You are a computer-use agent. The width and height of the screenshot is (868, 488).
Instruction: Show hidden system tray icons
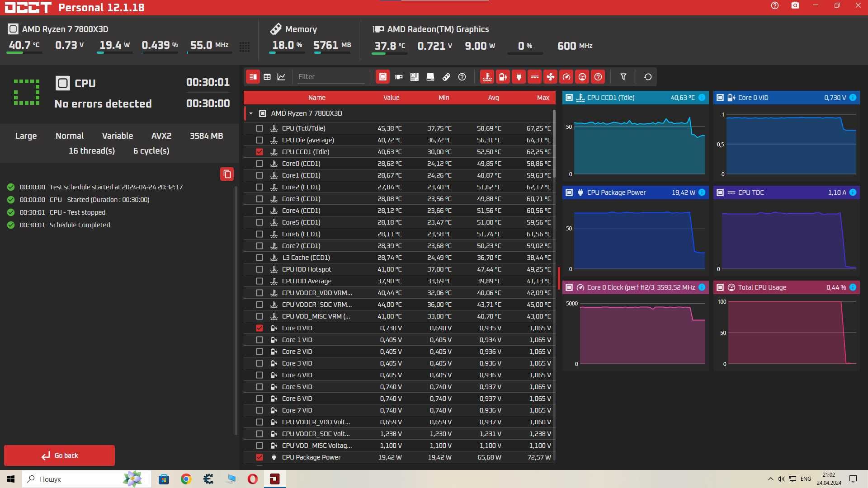pos(770,479)
